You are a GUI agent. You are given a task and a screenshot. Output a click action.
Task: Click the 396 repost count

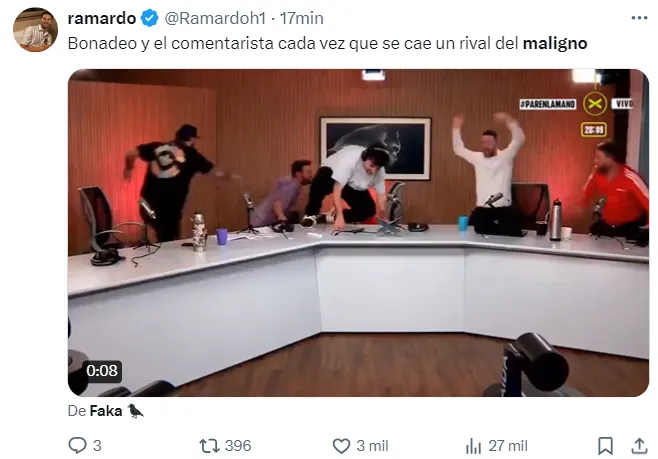238,446
